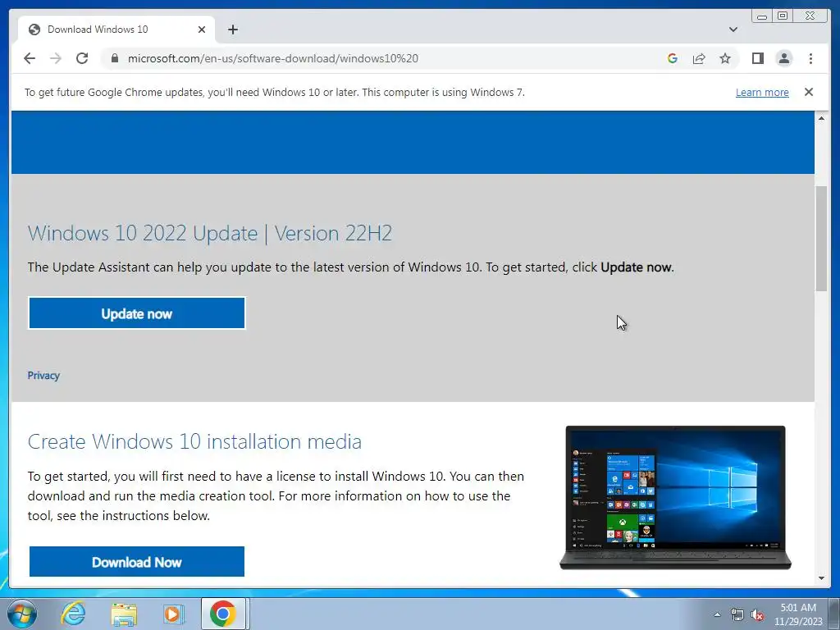Share this page via share icon
Image resolution: width=840 pixels, height=630 pixels.
pyautogui.click(x=699, y=58)
